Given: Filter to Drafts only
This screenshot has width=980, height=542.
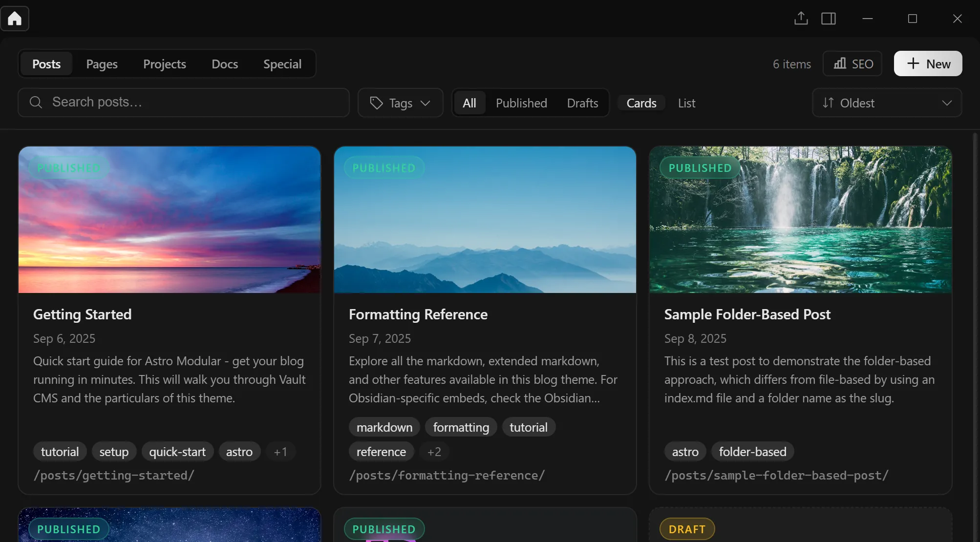Looking at the screenshot, I should pyautogui.click(x=582, y=103).
